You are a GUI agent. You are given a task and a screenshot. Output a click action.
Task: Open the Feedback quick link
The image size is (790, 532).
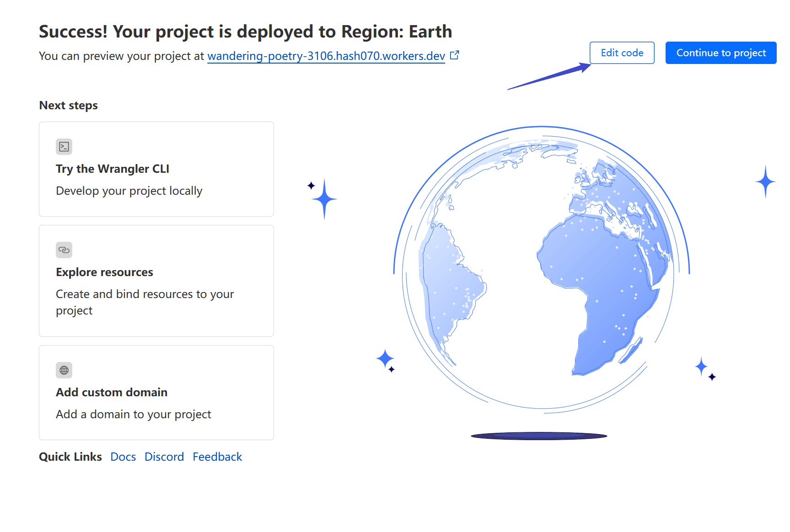[x=217, y=457]
